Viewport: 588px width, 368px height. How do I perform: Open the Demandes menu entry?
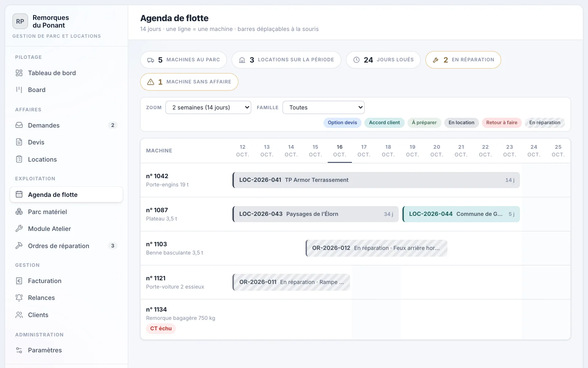click(66, 125)
